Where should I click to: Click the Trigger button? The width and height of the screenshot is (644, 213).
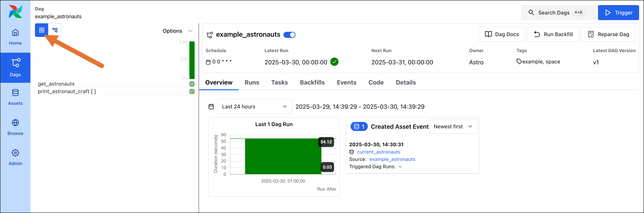(x=618, y=13)
